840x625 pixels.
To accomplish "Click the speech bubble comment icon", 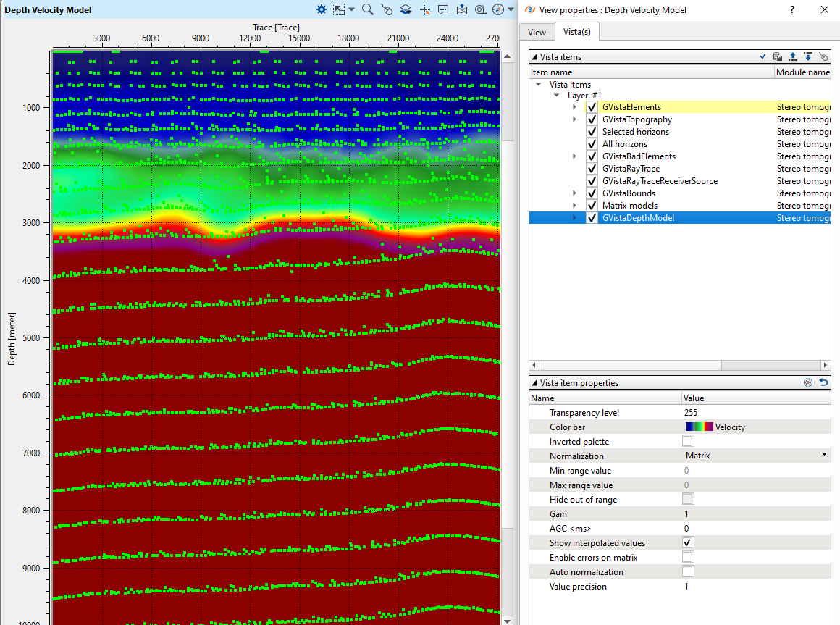I will (x=443, y=9).
